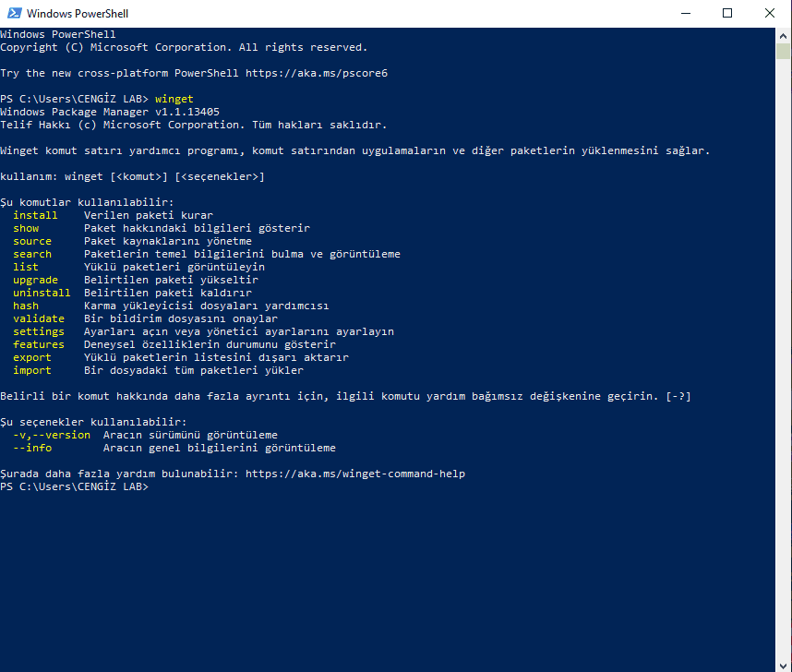Click the 'kullanım: winget' usage line
Viewport: 792px width, 672px height.
[132, 177]
